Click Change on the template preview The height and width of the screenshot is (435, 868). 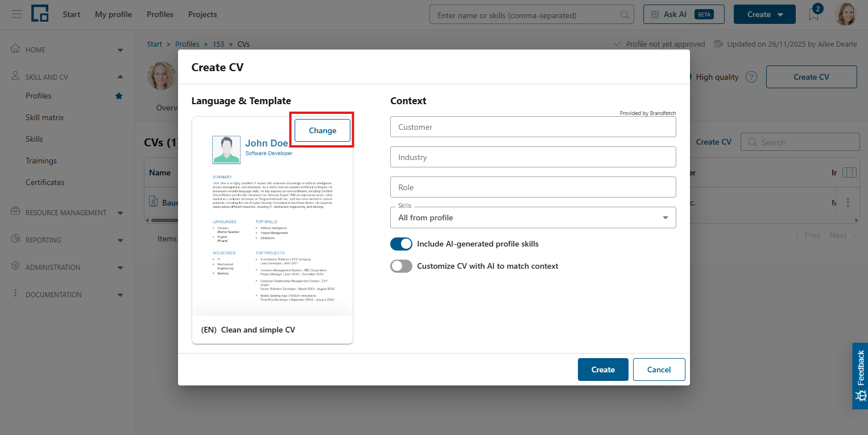click(323, 130)
